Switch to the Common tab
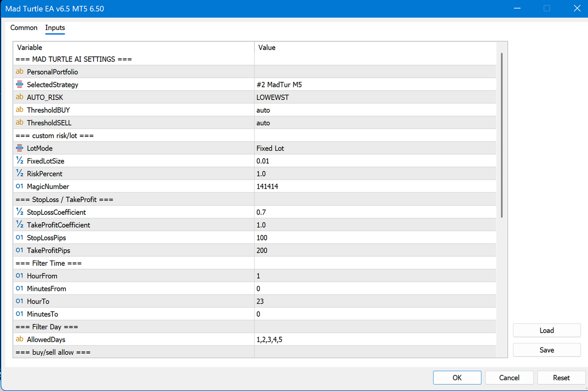Image resolution: width=588 pixels, height=391 pixels. tap(24, 28)
